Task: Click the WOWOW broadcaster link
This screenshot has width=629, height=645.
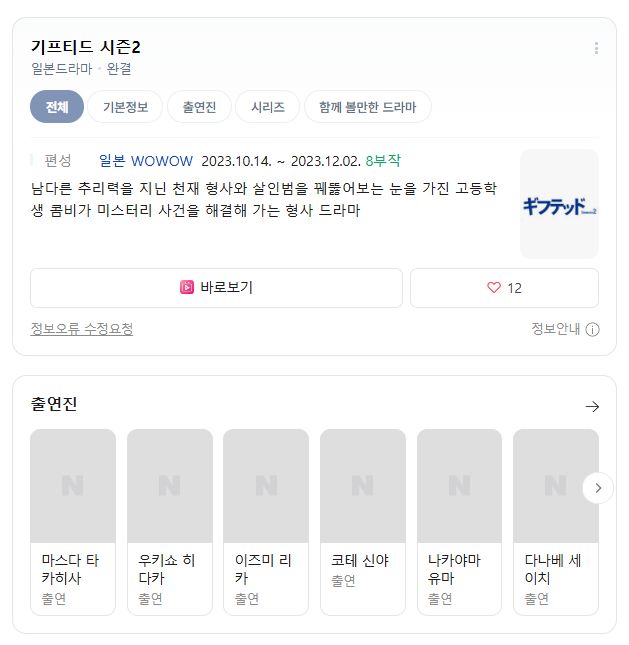Action: 162,161
